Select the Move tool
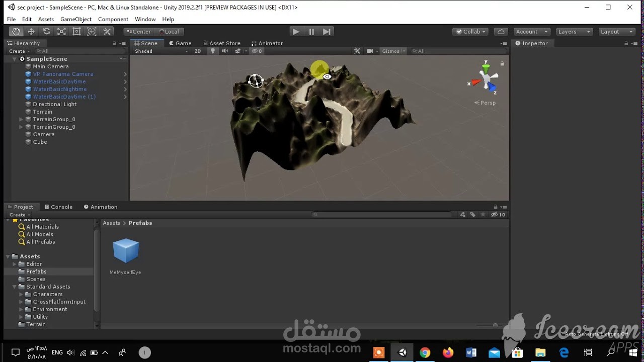This screenshot has height=362, width=644. [x=31, y=31]
